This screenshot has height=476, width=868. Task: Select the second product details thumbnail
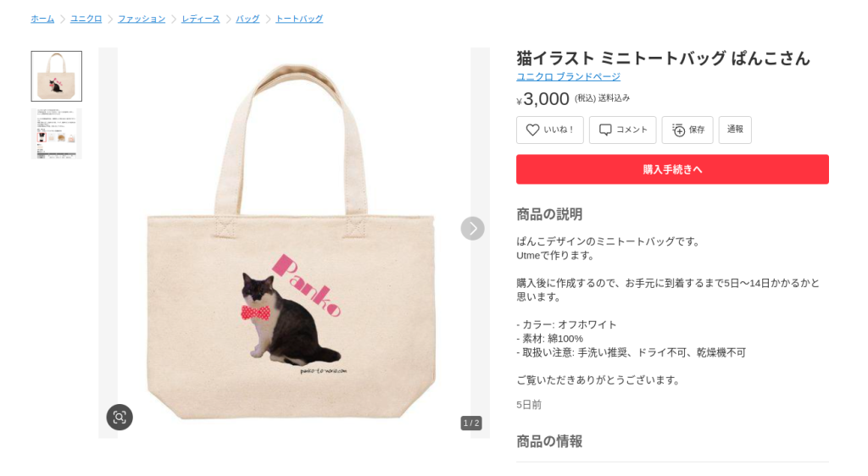click(57, 134)
